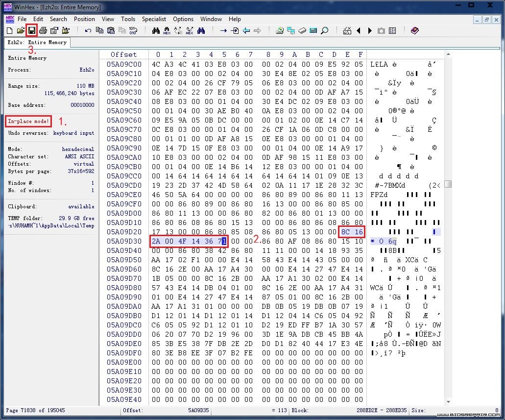Click the Print toolbar icon

(x=43, y=30)
